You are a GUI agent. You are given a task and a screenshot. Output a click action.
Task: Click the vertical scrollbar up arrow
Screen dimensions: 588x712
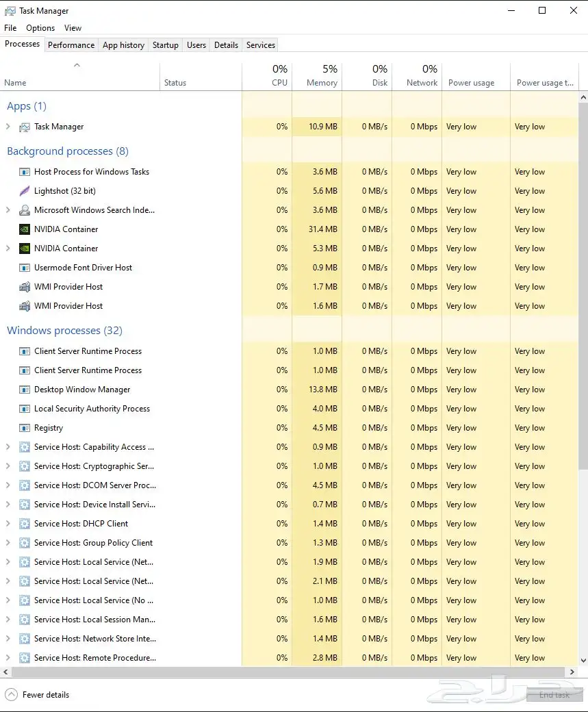point(583,97)
